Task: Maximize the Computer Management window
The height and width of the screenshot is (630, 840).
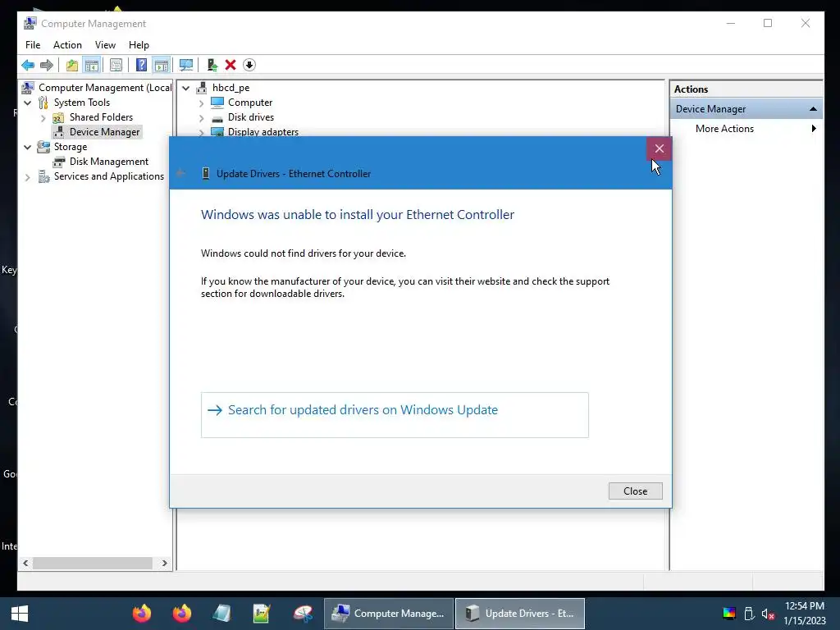Action: click(768, 23)
